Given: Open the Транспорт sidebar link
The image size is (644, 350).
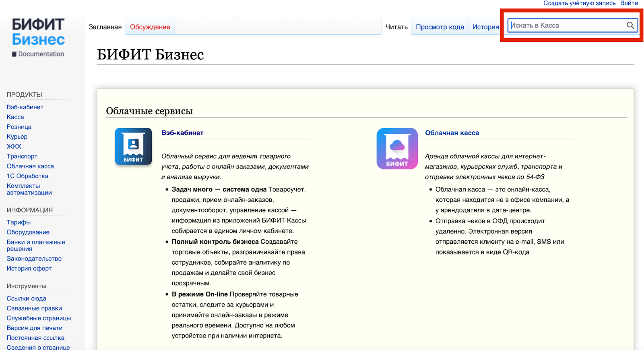Looking at the screenshot, I should (x=22, y=156).
